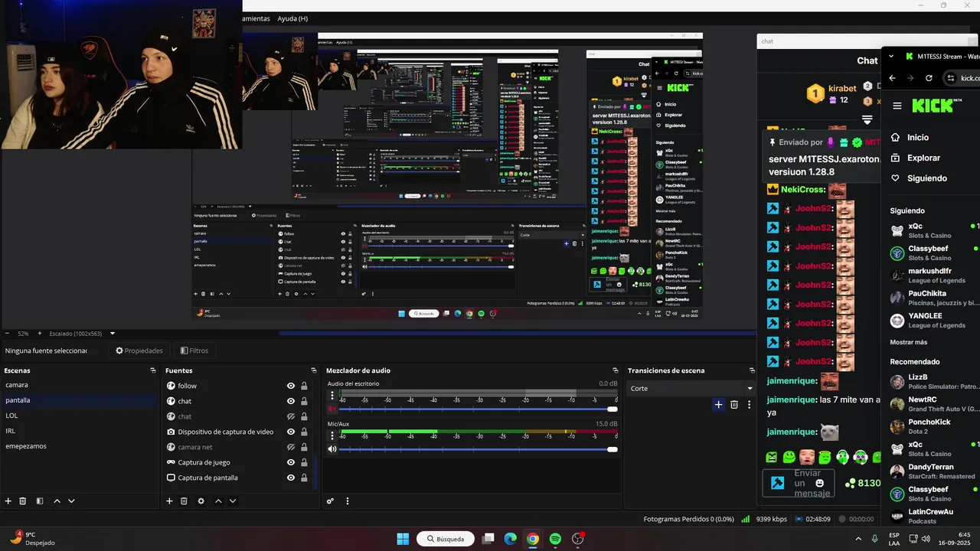
Task: Move the source up with the Fuentes up arrow
Action: click(218, 501)
